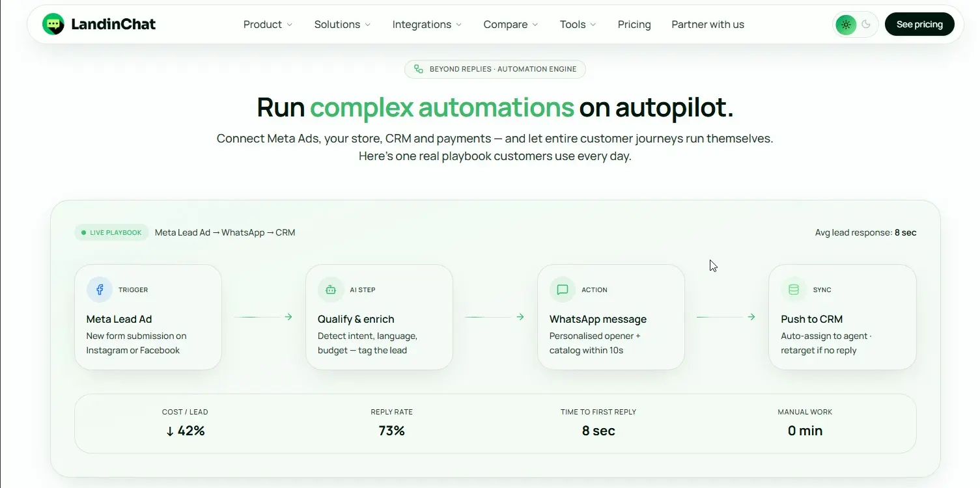This screenshot has height=488, width=980.
Task: Click the database icon on Push to CRM card
Action: pos(794,290)
